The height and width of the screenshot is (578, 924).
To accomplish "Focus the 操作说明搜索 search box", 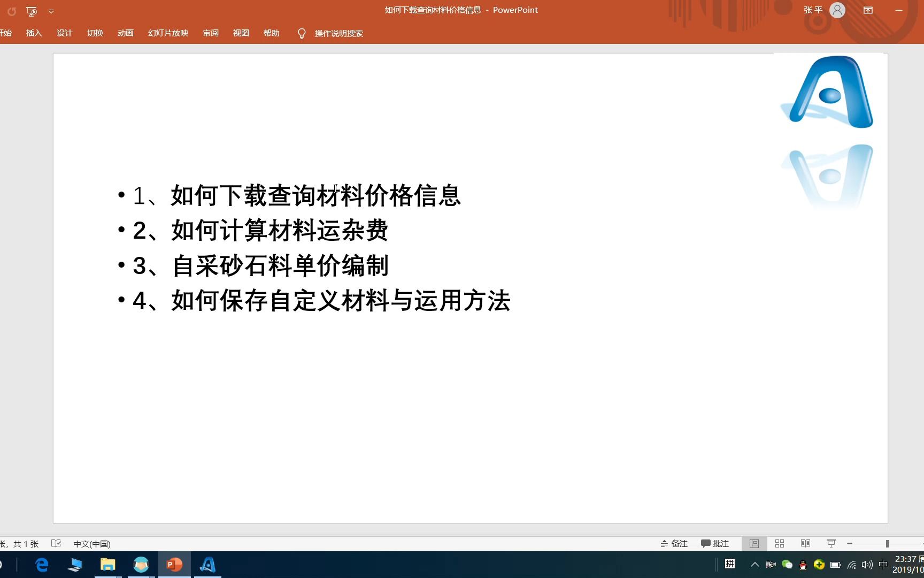I will tap(339, 34).
